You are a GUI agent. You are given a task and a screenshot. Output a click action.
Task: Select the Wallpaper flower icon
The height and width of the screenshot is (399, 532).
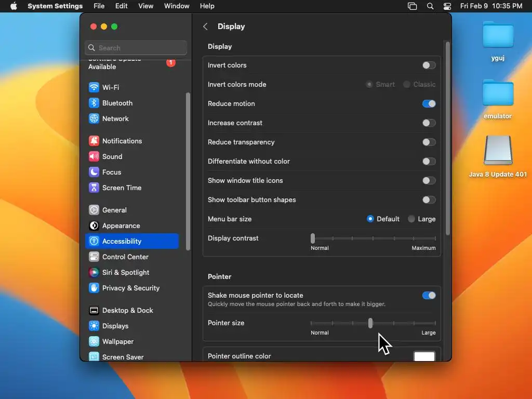point(94,342)
